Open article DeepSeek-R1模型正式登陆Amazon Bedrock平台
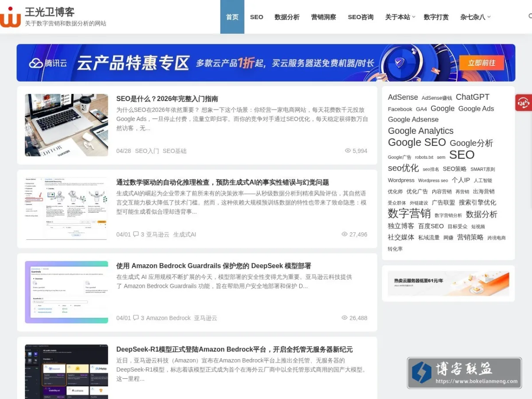The image size is (532, 399). [235, 349]
